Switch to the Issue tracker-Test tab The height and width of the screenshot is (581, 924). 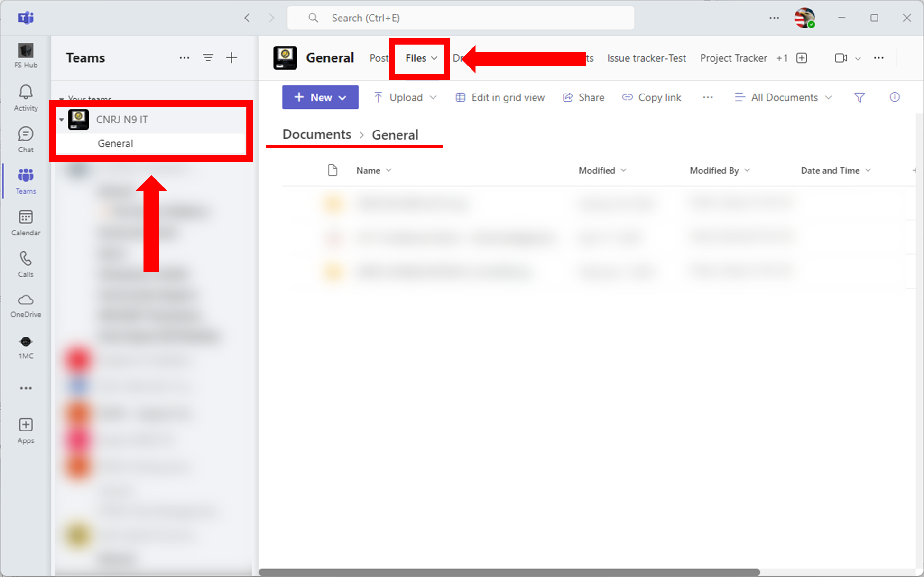point(647,57)
